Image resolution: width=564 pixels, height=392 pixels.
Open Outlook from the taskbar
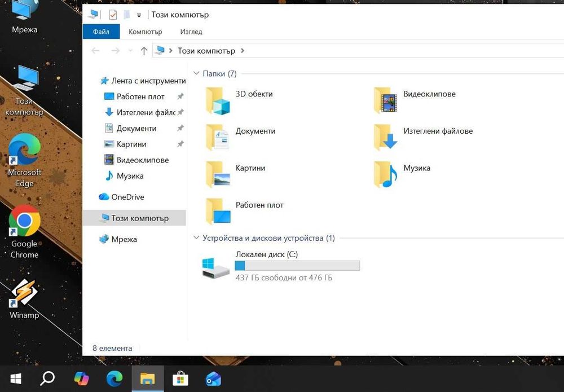(213, 378)
